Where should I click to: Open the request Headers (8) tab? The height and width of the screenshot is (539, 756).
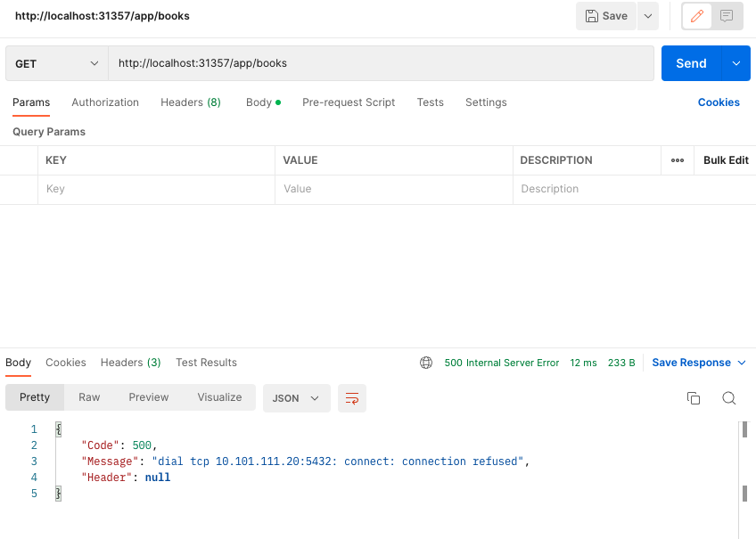click(191, 102)
